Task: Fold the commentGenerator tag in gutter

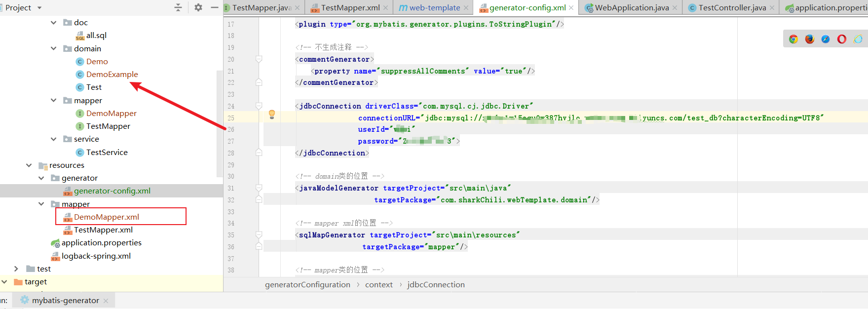Action: click(259, 59)
